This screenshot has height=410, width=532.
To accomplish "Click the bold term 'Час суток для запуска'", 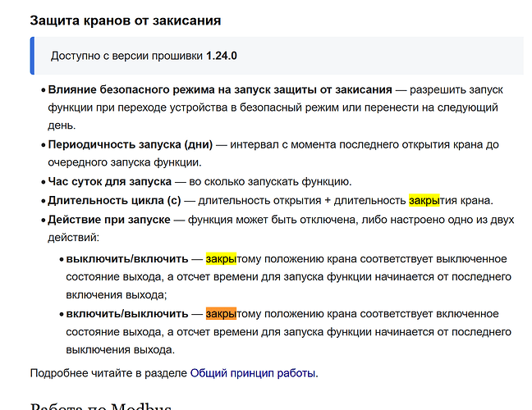I will (x=109, y=181).
